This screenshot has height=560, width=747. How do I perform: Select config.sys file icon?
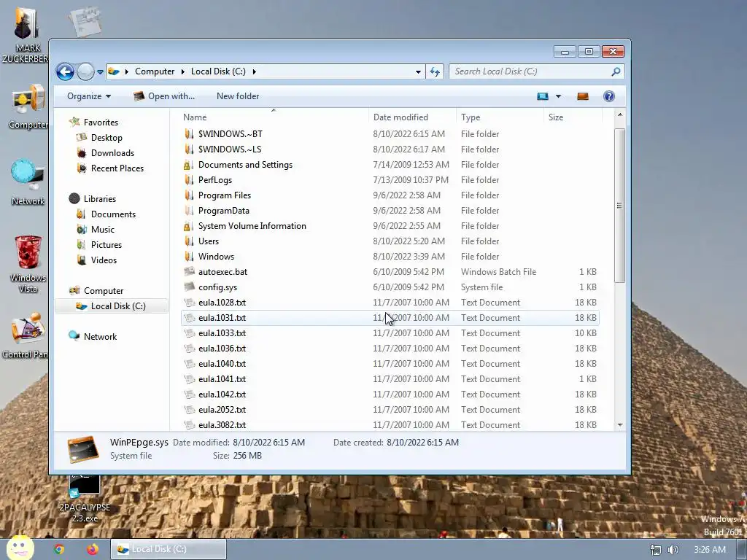[x=189, y=287]
